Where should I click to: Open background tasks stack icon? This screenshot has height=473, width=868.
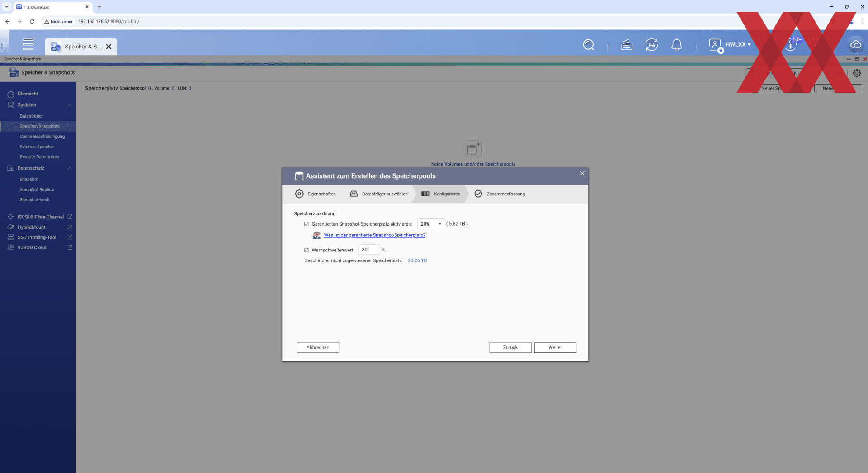click(626, 45)
